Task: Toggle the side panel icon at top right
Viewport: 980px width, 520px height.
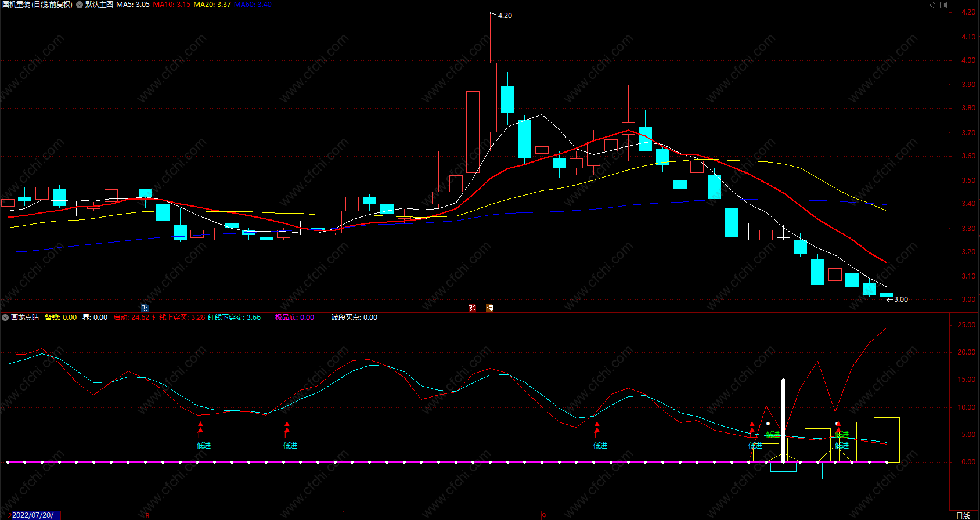Action: point(943,5)
